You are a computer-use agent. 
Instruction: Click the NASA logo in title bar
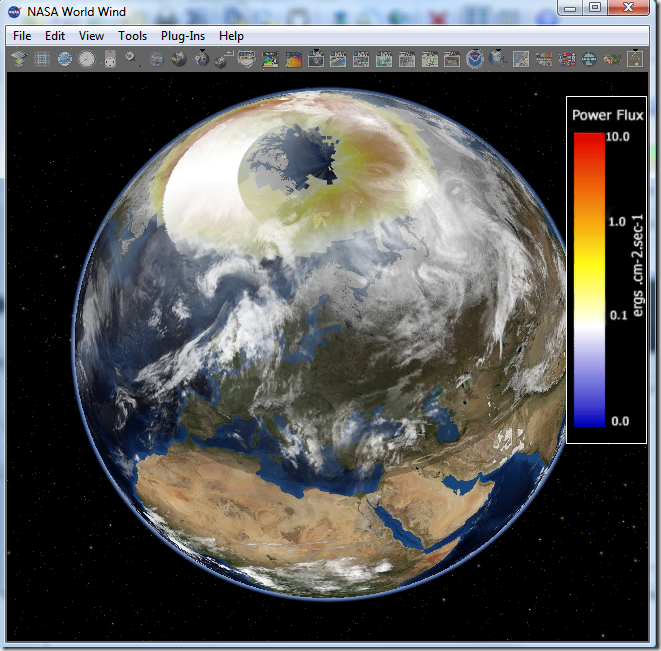click(14, 12)
